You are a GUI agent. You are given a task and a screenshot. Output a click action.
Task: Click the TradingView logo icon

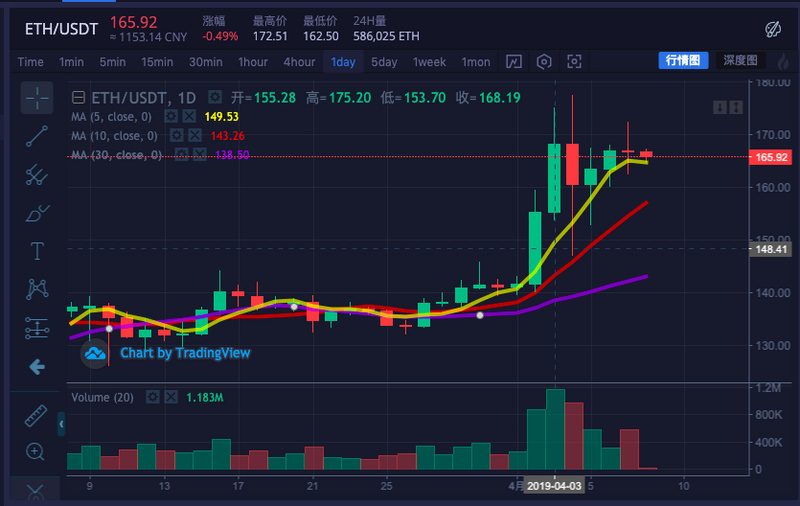point(95,353)
